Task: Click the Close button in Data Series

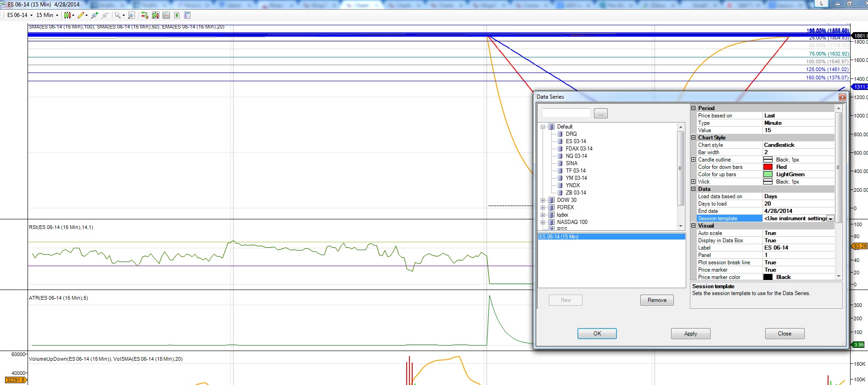Action: pyautogui.click(x=784, y=334)
